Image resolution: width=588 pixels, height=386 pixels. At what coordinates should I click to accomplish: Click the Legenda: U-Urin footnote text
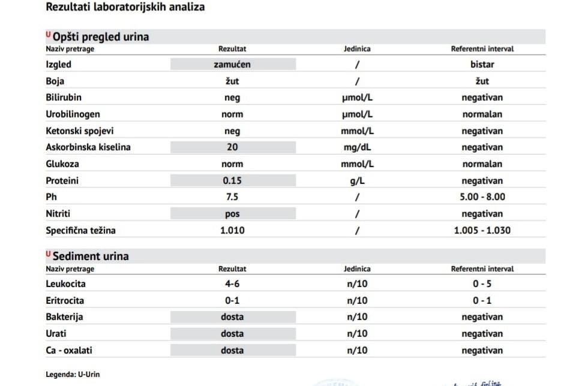coord(73,375)
